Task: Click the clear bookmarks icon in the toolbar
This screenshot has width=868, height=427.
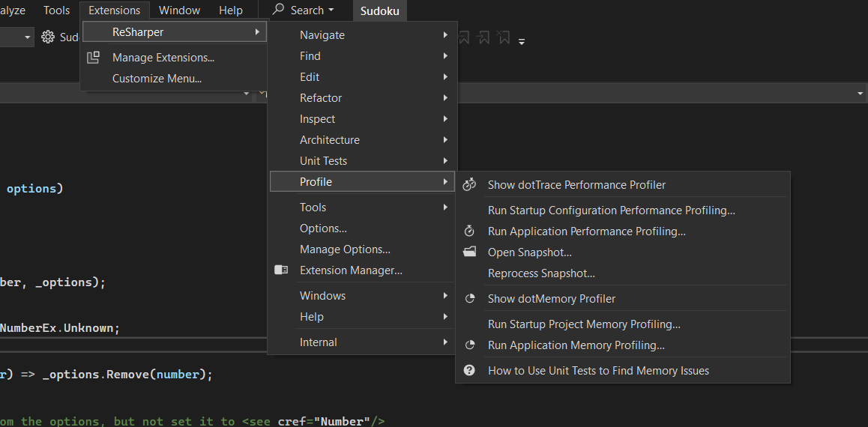Action: click(503, 37)
